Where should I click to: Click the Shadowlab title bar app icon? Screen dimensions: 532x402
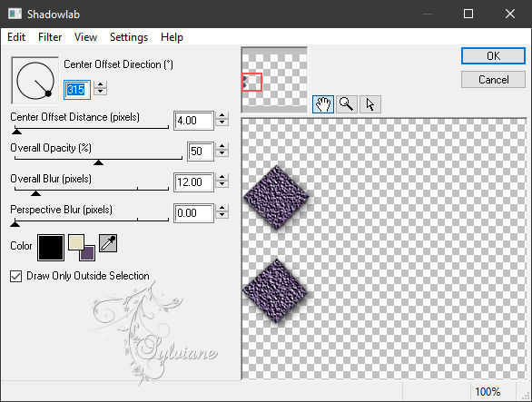pyautogui.click(x=15, y=14)
